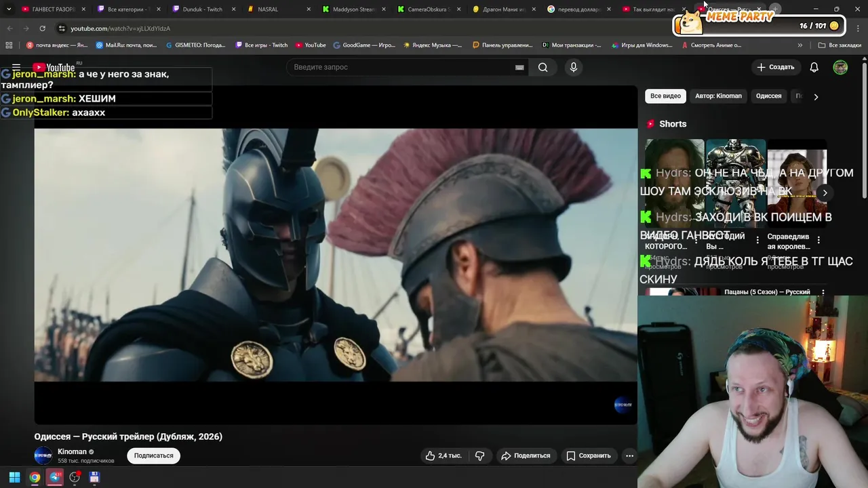Switch to the Драгон Мания tab
The width and height of the screenshot is (868, 488).
[x=503, y=9]
